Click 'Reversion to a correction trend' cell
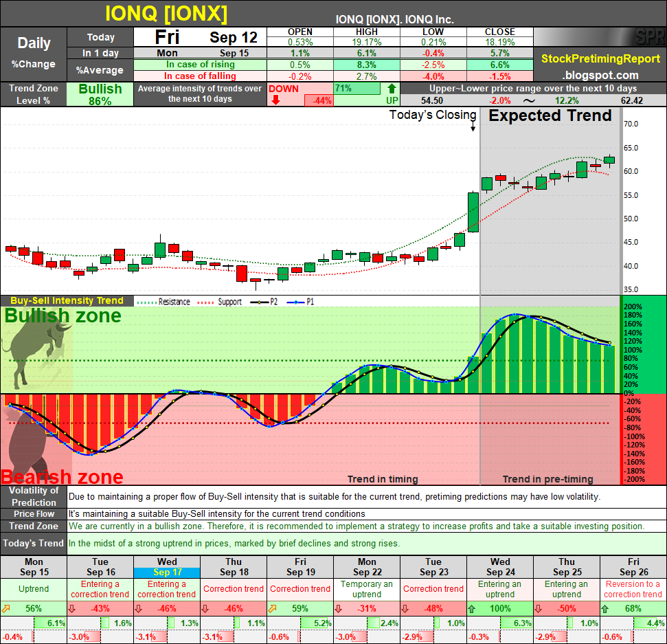The image size is (667, 644). 633,589
